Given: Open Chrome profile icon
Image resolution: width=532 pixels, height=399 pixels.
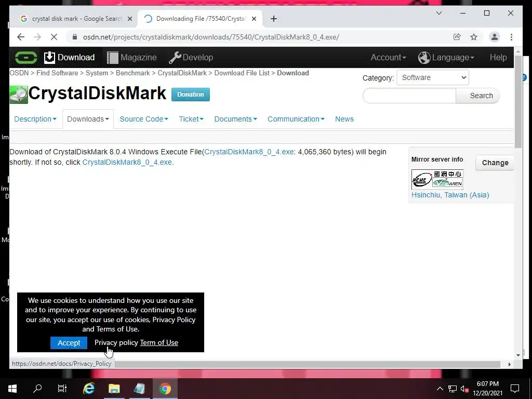Looking at the screenshot, I should click(x=495, y=37).
